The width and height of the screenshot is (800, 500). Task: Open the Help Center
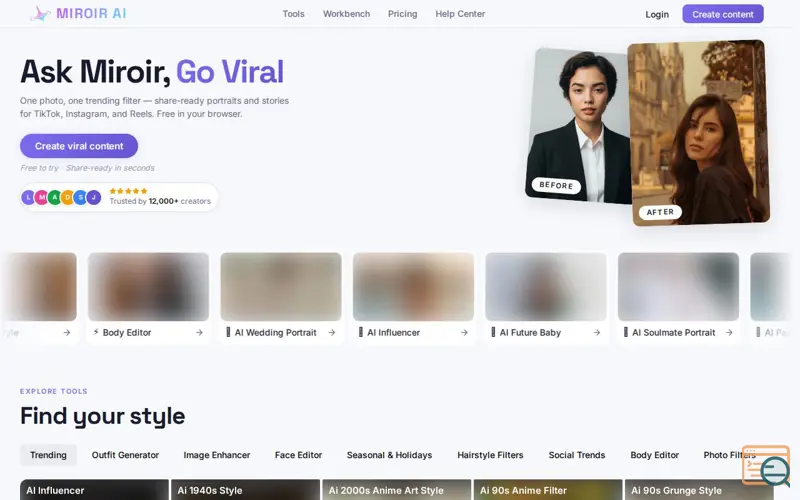(x=460, y=14)
